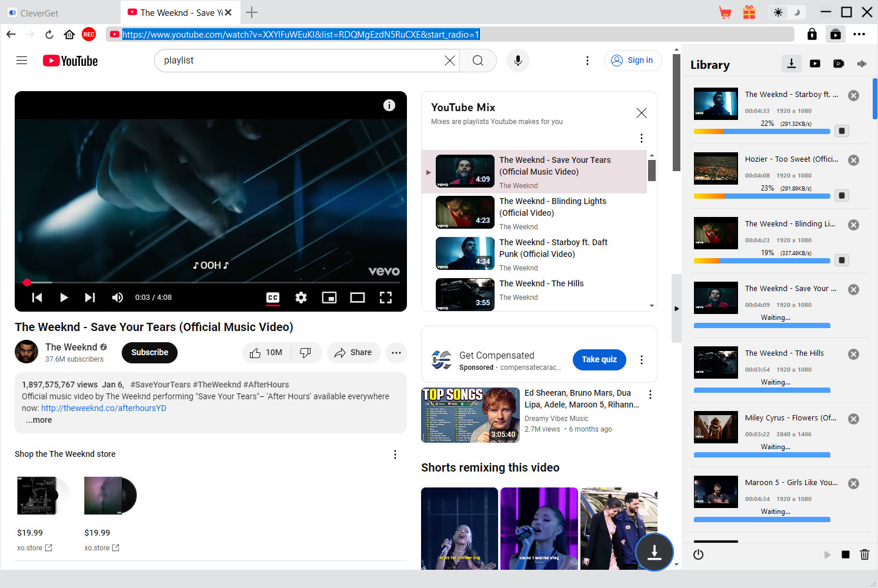Switch to light theme sun icon
878x588 pixels.
(x=779, y=12)
